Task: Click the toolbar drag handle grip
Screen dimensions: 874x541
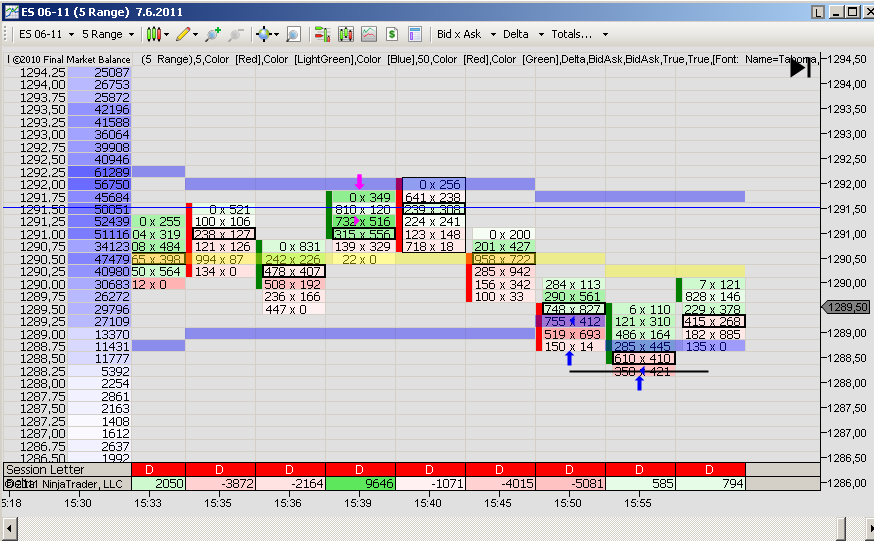Action: coord(6,35)
